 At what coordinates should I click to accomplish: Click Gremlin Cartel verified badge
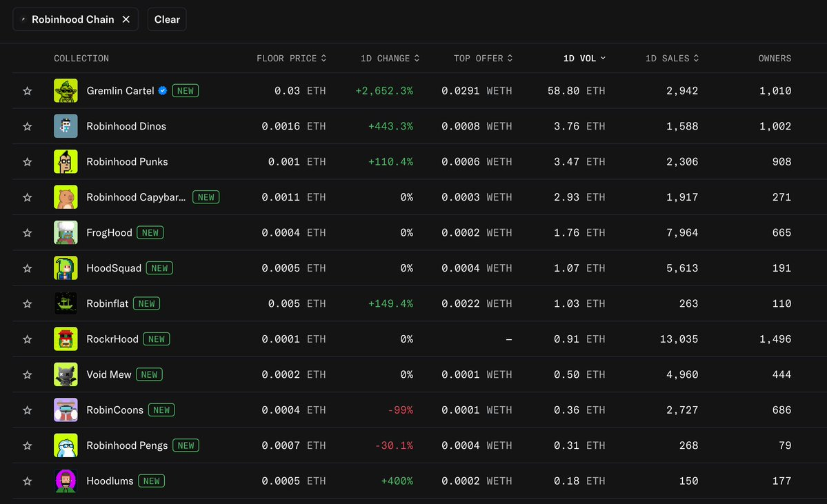click(x=163, y=91)
